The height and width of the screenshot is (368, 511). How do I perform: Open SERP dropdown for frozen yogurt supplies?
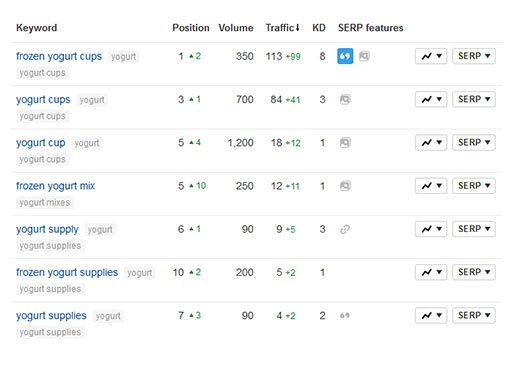click(474, 272)
